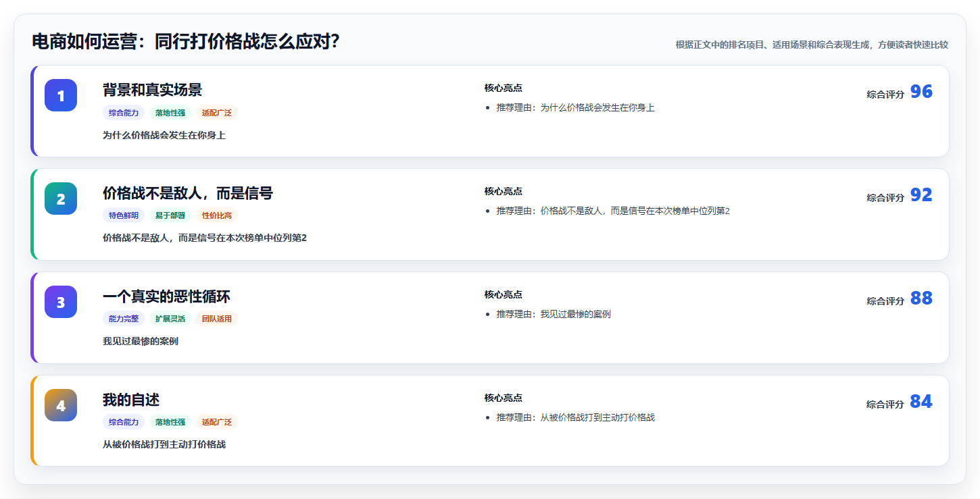Viewport: 980px width, 499px height.
Task: Click the score value 84
Action: click(x=921, y=402)
